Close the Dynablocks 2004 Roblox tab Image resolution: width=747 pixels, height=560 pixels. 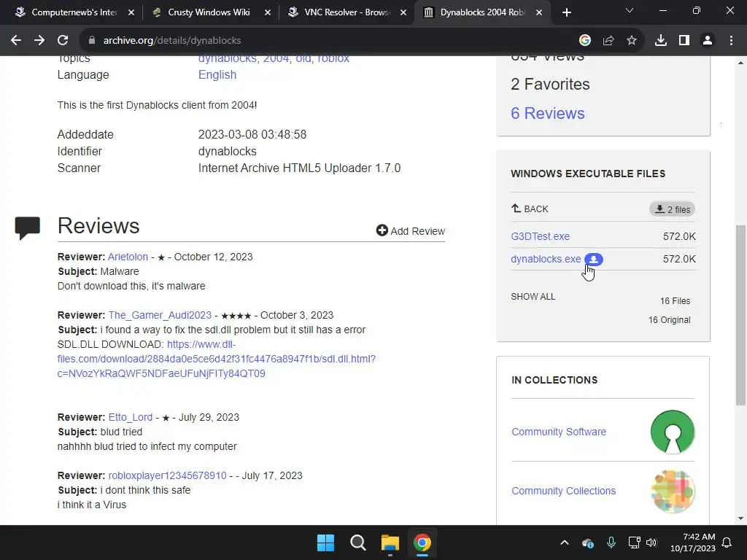539,12
